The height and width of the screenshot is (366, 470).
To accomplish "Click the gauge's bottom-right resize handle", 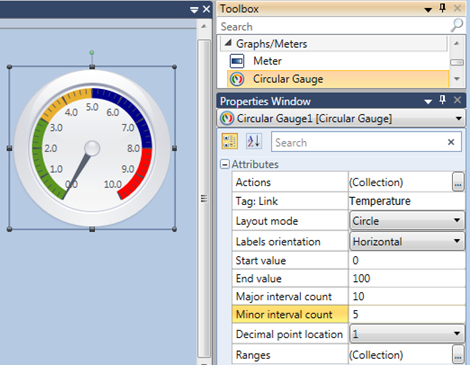I will [174, 229].
